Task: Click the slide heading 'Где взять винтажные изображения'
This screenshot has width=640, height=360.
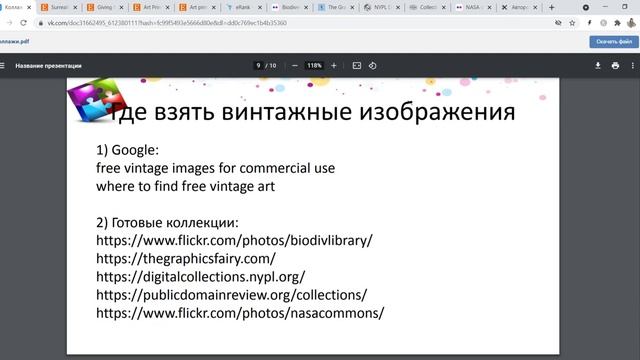Action: coord(312,112)
